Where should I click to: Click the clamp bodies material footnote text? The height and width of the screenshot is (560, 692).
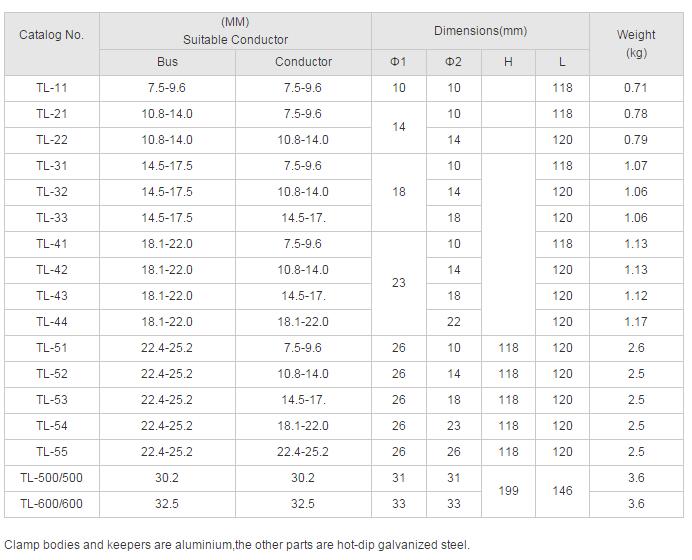click(x=237, y=545)
